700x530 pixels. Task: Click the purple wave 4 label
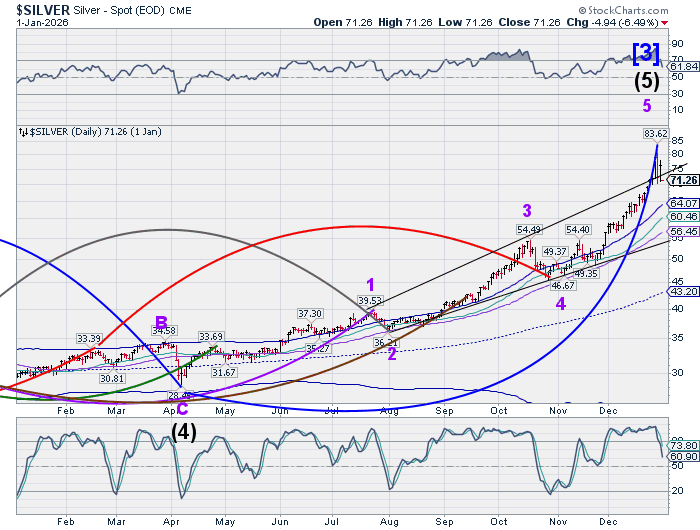[560, 302]
